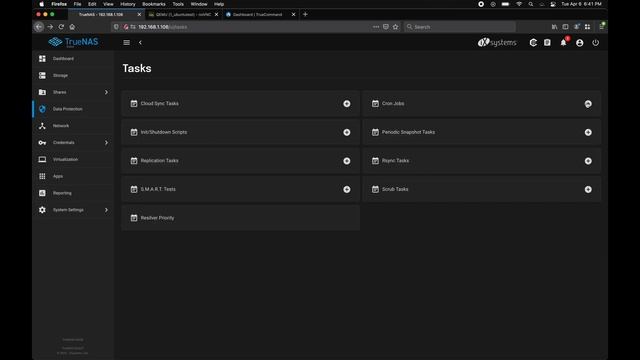
Task: Open the Firefox History menu
Action: point(127,4)
